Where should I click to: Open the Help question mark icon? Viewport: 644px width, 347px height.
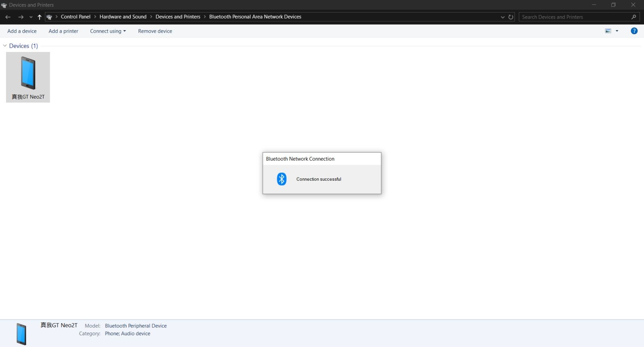coord(634,31)
